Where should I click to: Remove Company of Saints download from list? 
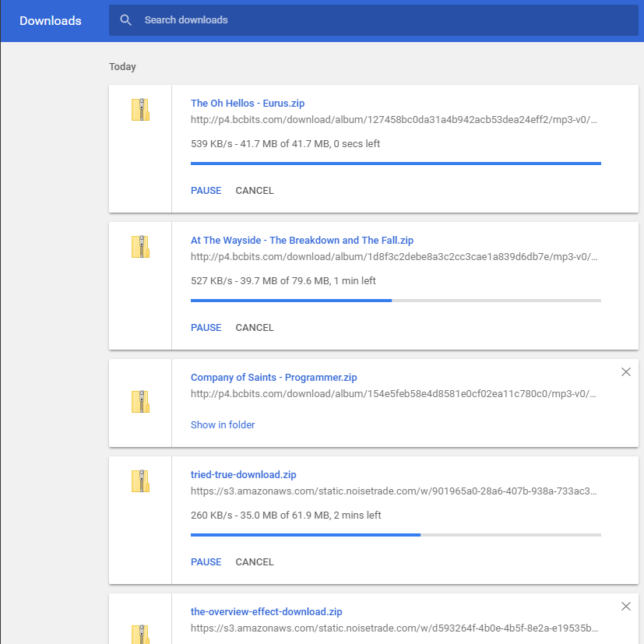point(626,371)
